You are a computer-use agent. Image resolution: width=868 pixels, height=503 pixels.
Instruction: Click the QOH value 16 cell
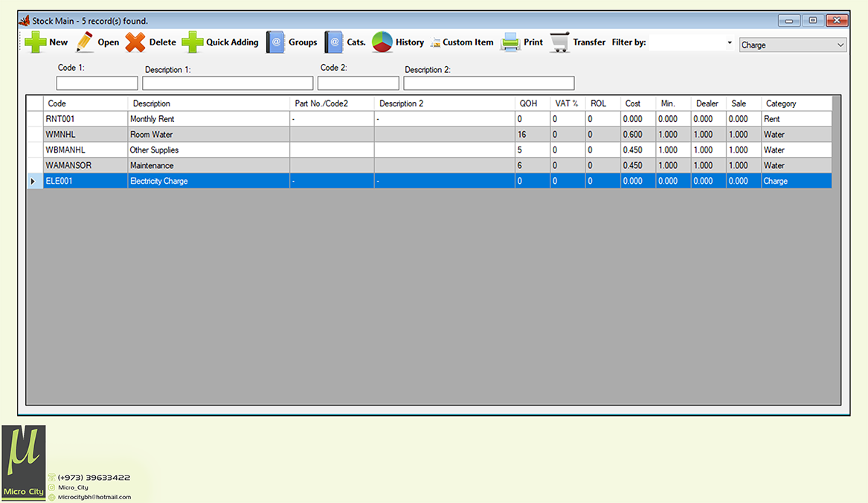pos(533,135)
